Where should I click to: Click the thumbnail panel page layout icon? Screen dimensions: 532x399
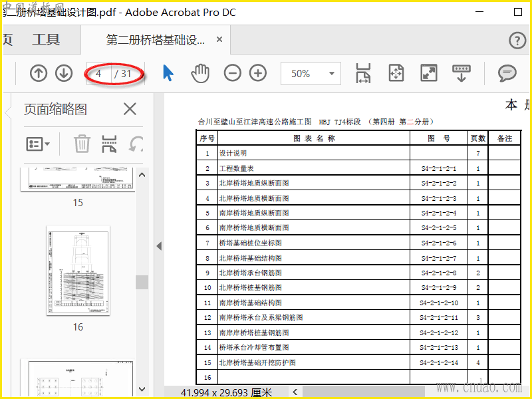coord(109,144)
